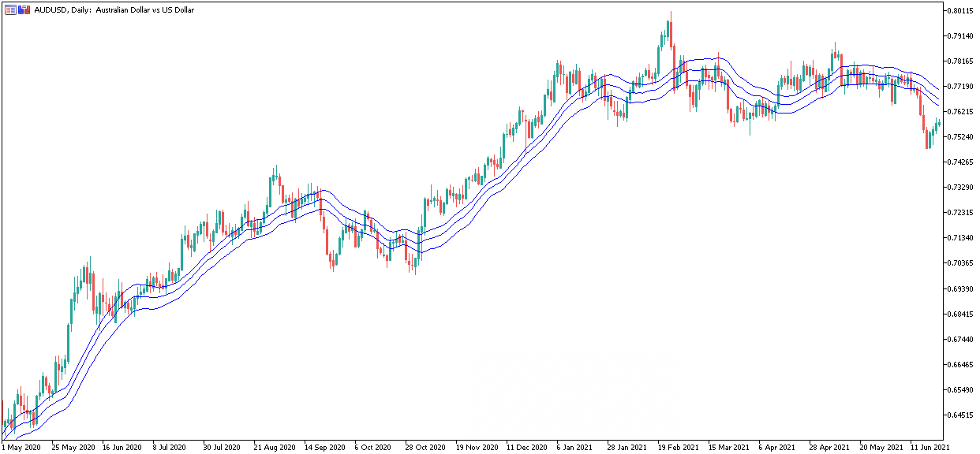Image resolution: width=980 pixels, height=454 pixels.
Task: Click the 0.80115 price scale label
Action: [961, 10]
